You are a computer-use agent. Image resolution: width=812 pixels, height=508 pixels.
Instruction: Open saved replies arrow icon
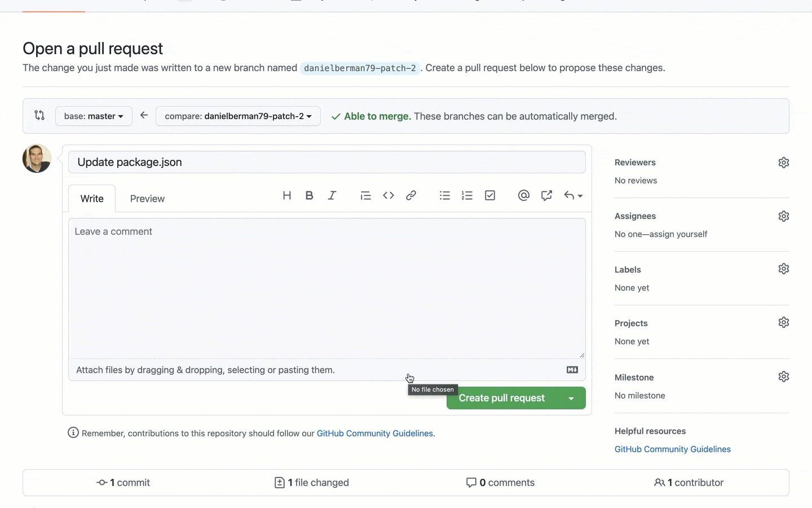(x=573, y=195)
